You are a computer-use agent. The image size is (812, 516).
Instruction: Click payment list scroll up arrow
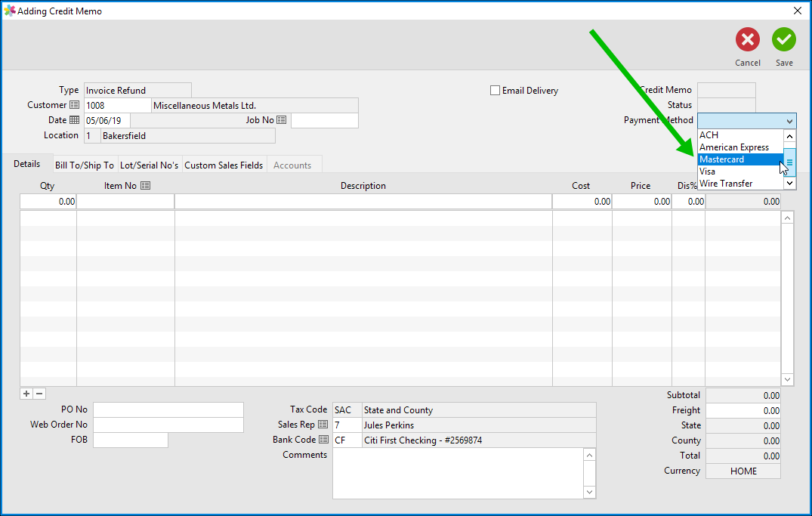click(x=789, y=136)
